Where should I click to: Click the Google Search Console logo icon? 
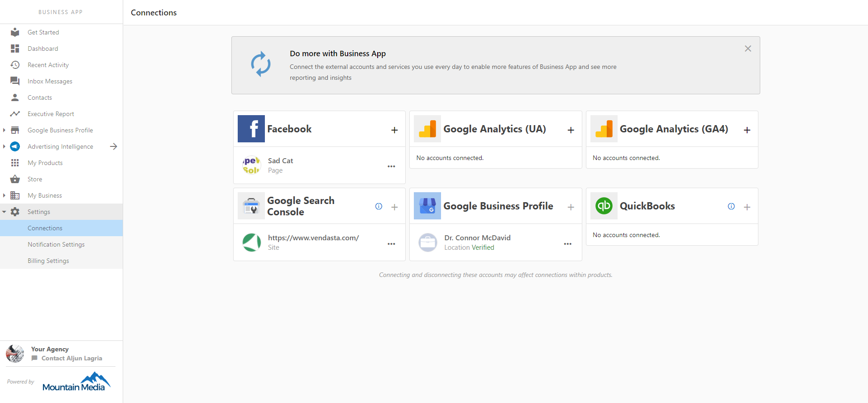click(251, 206)
